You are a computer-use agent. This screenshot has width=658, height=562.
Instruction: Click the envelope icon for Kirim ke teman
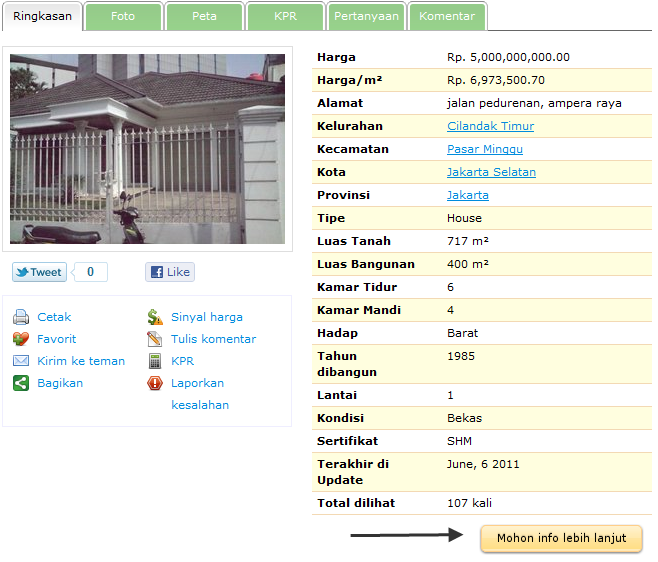(x=21, y=361)
